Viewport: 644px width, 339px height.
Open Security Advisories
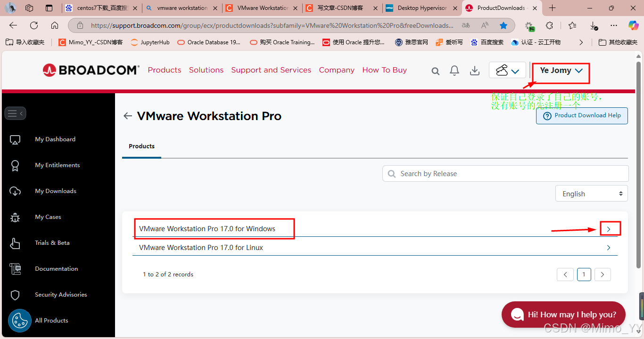tap(61, 295)
